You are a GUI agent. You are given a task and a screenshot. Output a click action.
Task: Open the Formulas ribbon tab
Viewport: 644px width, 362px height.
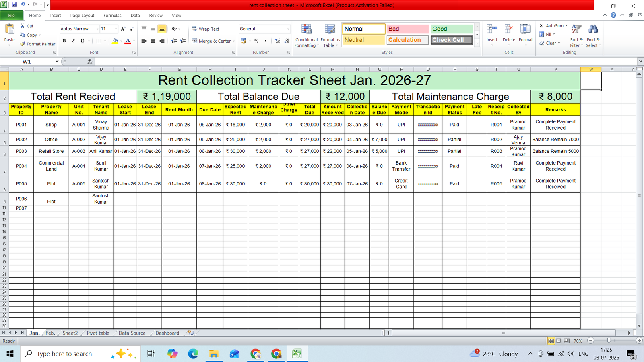[112, 16]
